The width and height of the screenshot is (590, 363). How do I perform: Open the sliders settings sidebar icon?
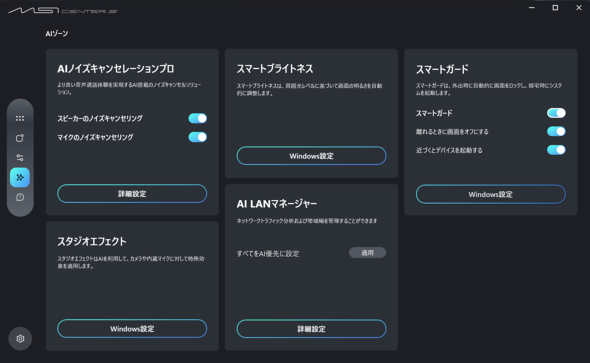[x=20, y=158]
